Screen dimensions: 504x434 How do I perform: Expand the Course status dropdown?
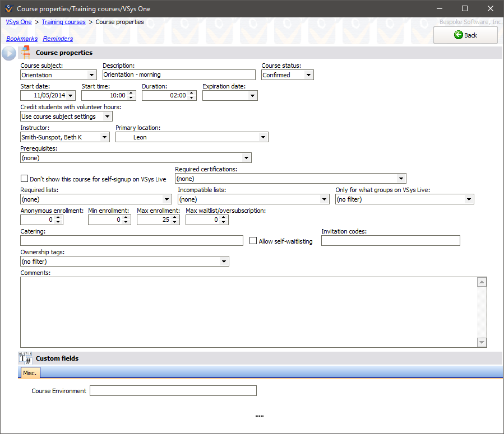click(x=308, y=75)
